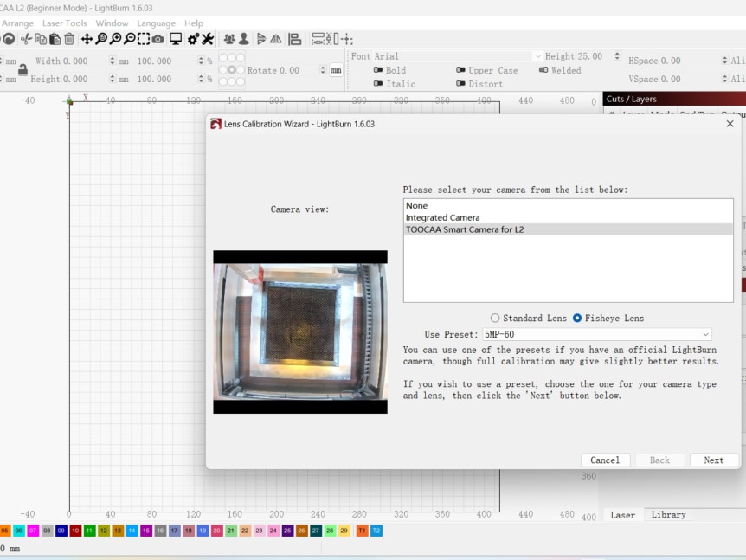This screenshot has height=560, width=746.
Task: Open the Language menu
Action: [x=156, y=23]
